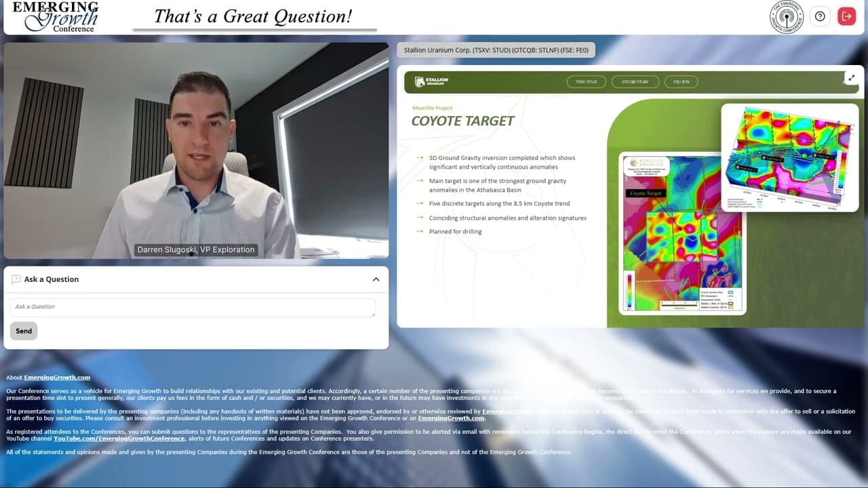Click the Coyote Target gravity map image
This screenshot has height=488, width=868.
682,234
